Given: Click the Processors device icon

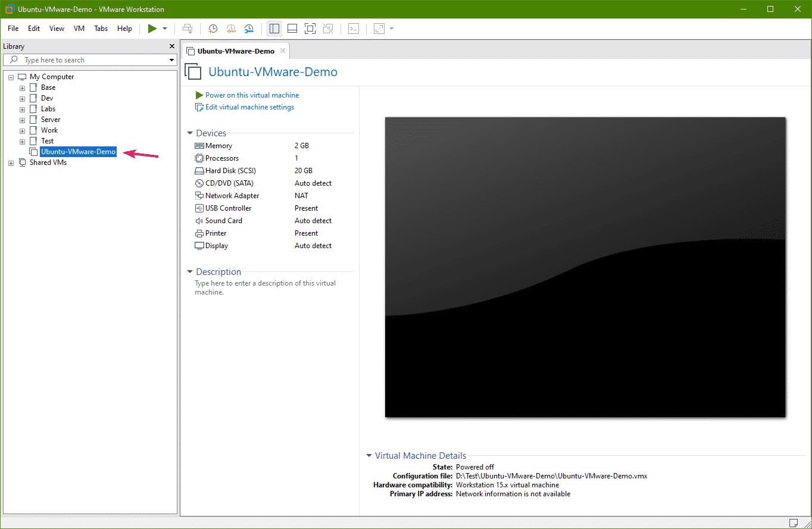Looking at the screenshot, I should [199, 158].
